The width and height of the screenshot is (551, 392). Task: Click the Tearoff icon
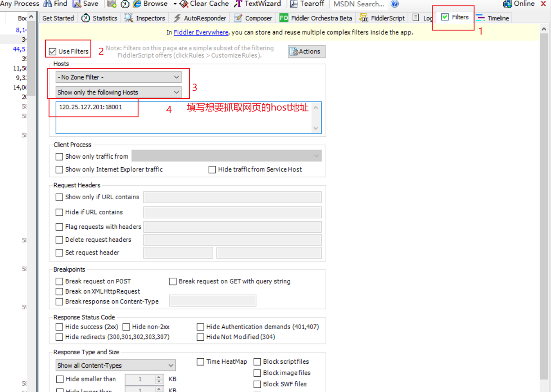tap(294, 4)
